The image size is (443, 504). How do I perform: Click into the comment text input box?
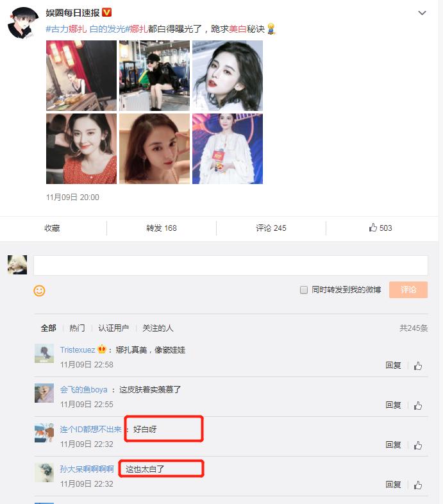[x=231, y=265]
